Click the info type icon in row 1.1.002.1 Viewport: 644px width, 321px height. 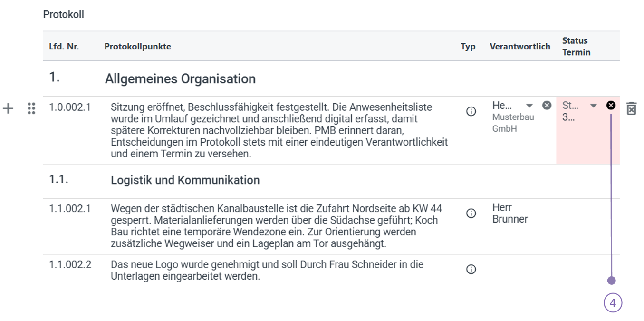pyautogui.click(x=471, y=214)
